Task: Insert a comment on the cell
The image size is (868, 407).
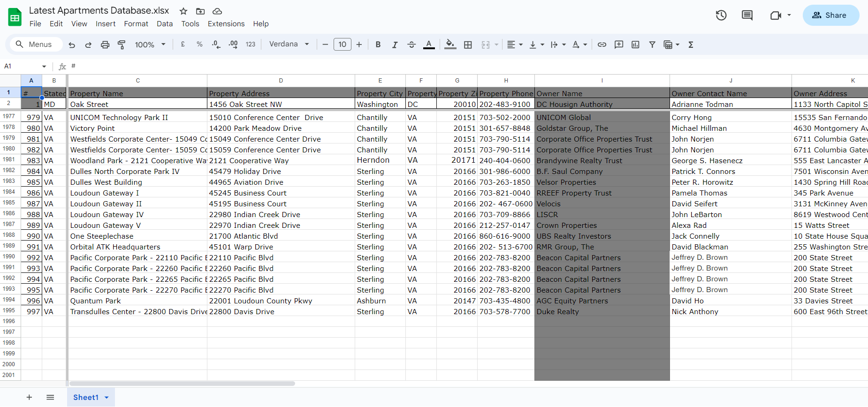Action: [619, 45]
